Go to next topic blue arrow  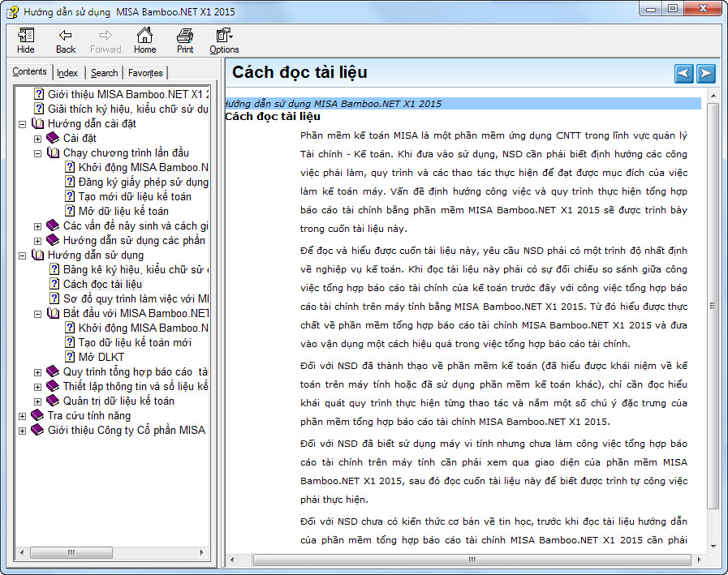(x=706, y=73)
